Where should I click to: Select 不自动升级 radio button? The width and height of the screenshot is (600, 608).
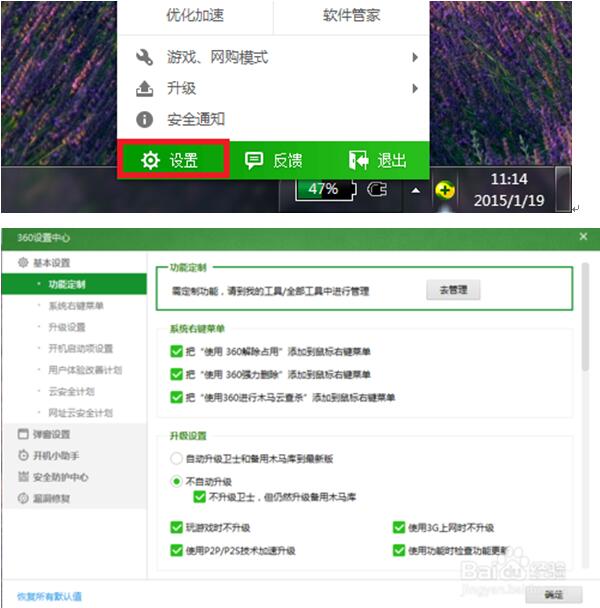[x=176, y=482]
